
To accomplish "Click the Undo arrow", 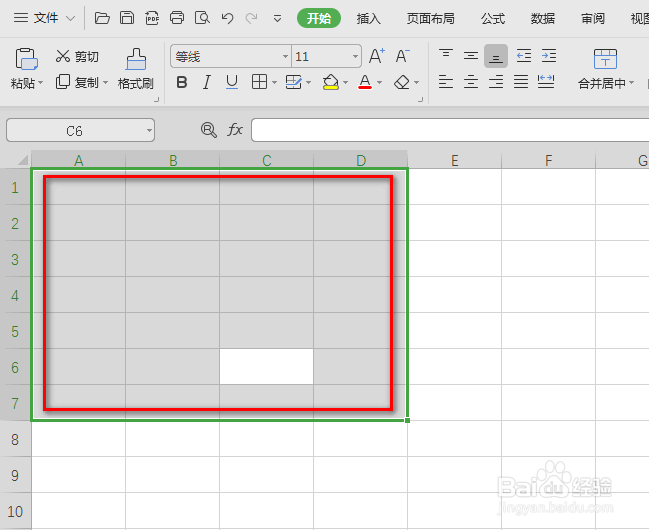I will point(227,18).
